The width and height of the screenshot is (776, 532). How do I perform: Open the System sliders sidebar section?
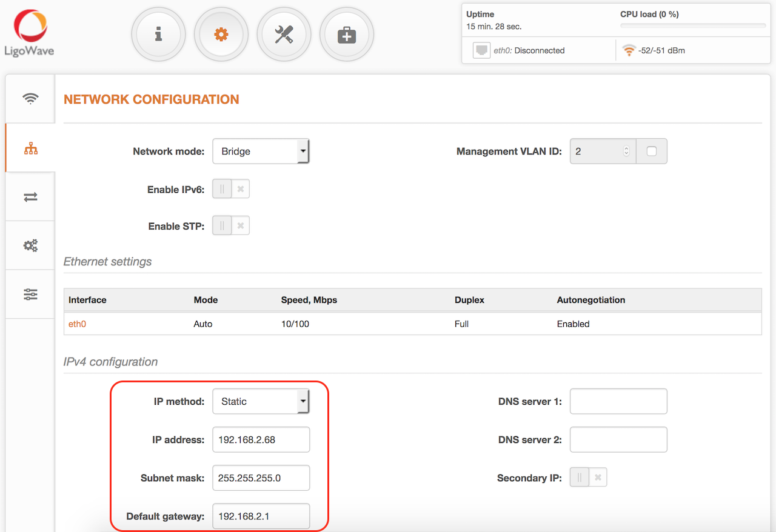30,294
